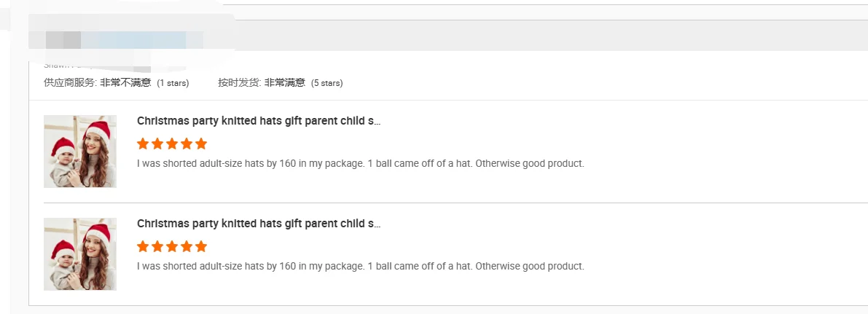Image resolution: width=868 pixels, height=314 pixels.
Task: Click the first review's comment text
Action: pos(360,163)
